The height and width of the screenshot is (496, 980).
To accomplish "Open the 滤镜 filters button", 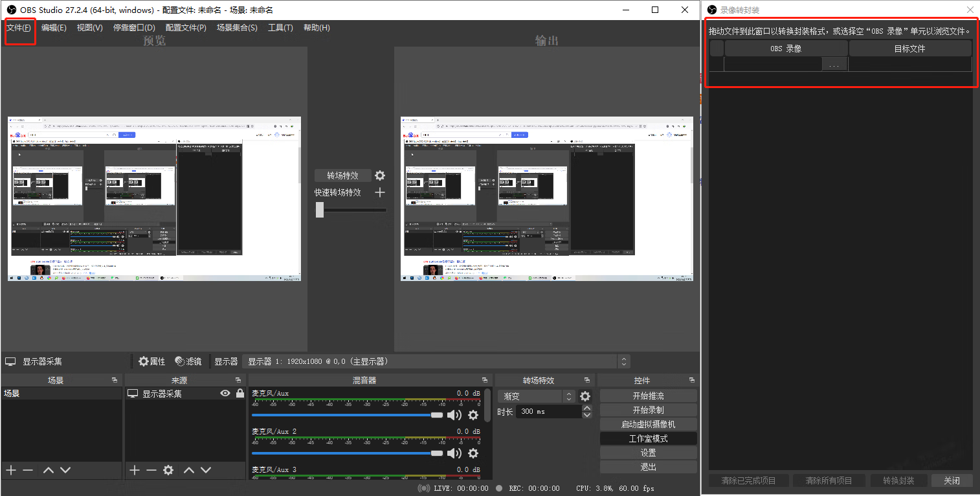I will [188, 361].
